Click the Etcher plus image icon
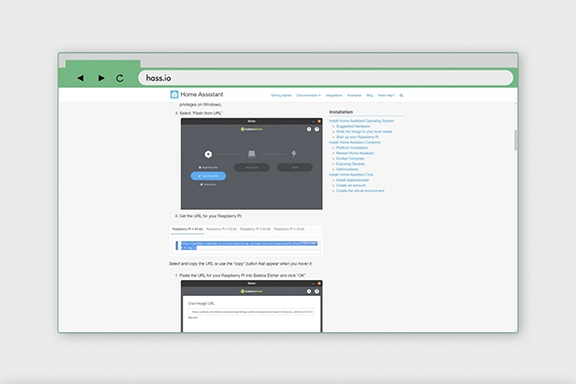This screenshot has height=384, width=576. point(208,154)
